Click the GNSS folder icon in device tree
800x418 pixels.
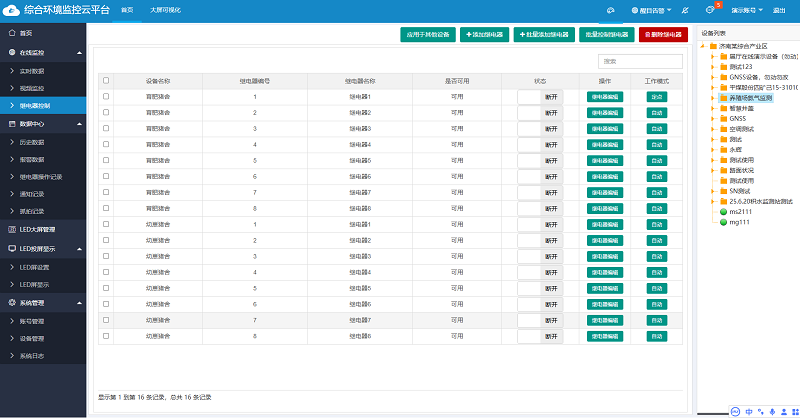[x=723, y=118]
